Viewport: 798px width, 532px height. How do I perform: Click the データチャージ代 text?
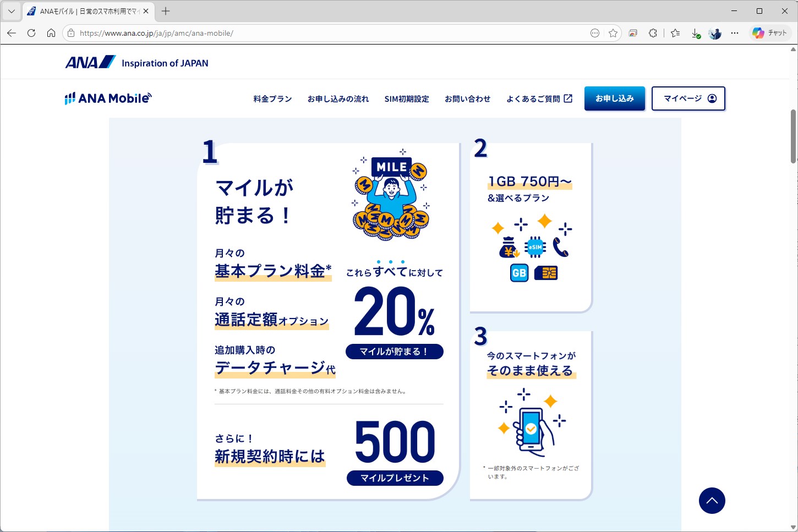pyautogui.click(x=275, y=368)
